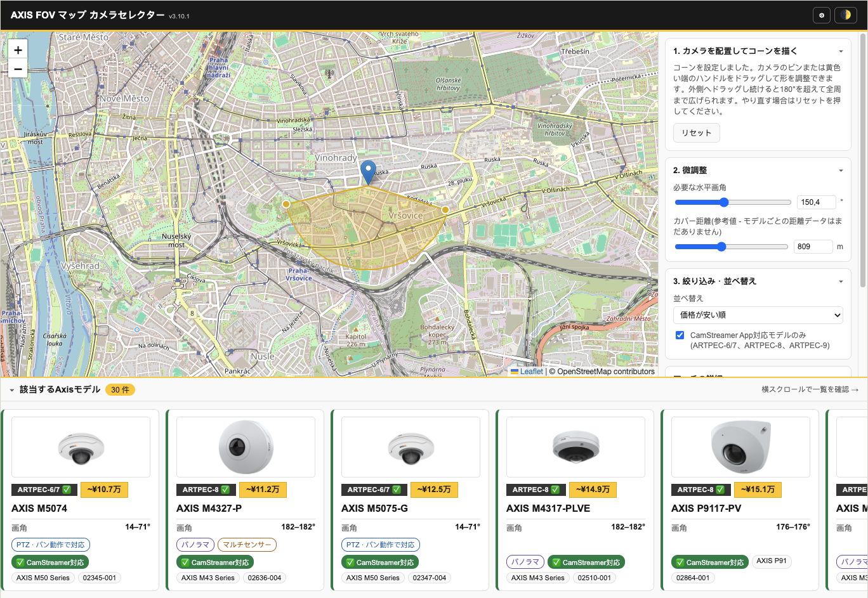Select AXIS M5075-G camera thumbnail
This screenshot has width=868, height=598.
click(x=411, y=447)
